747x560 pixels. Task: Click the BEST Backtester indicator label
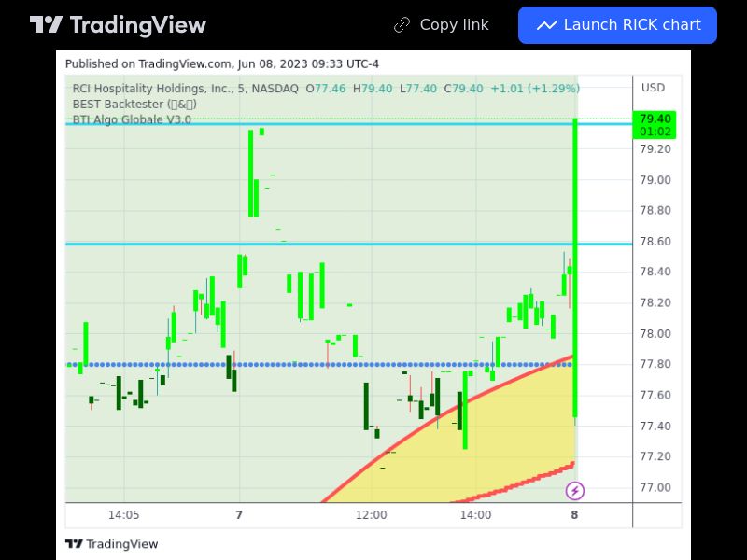coord(134,105)
